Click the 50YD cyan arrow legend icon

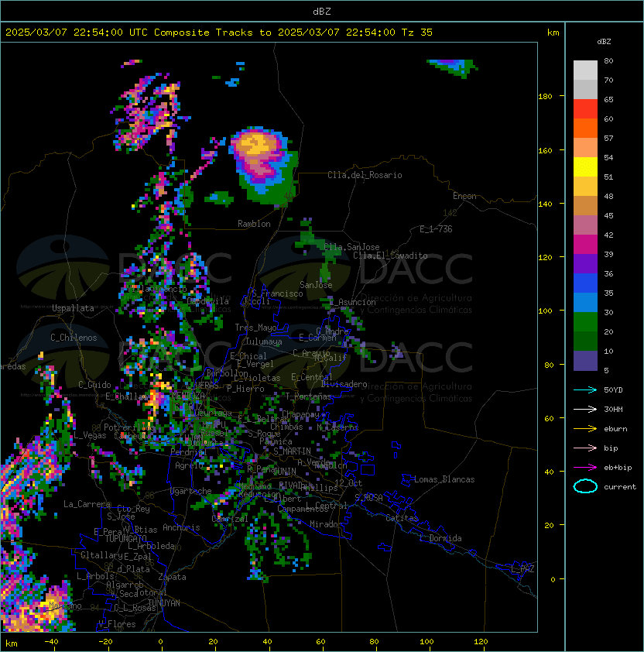click(585, 390)
